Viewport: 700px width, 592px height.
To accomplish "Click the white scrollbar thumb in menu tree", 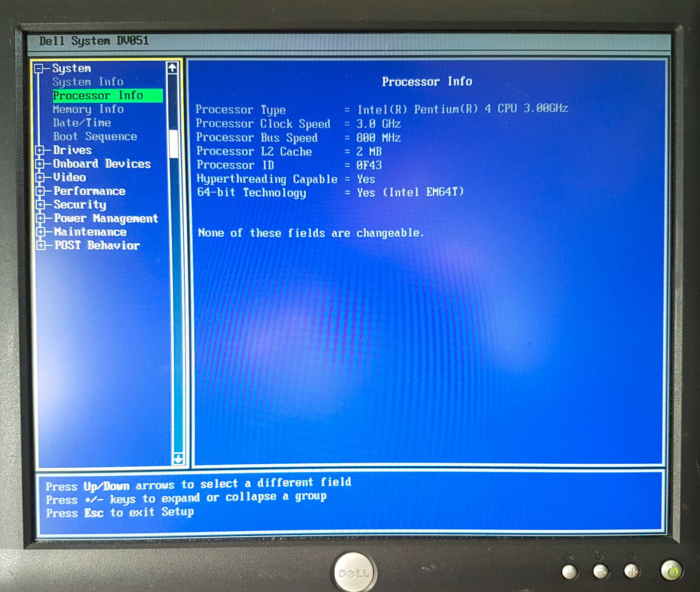I will click(174, 144).
